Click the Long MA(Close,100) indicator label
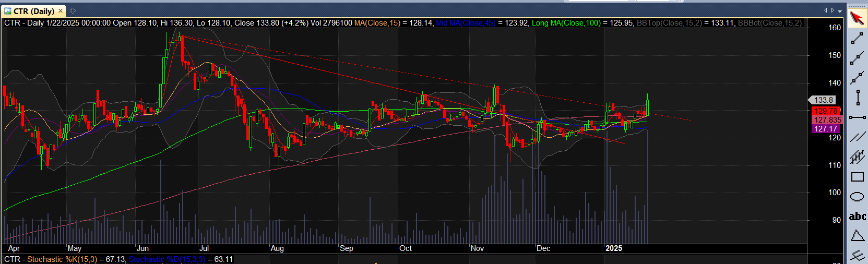Image resolution: width=868 pixels, height=264 pixels. point(566,23)
